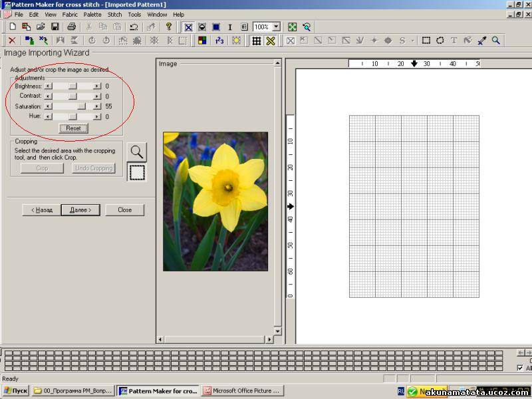Select the symbol view mode icon

click(202, 27)
